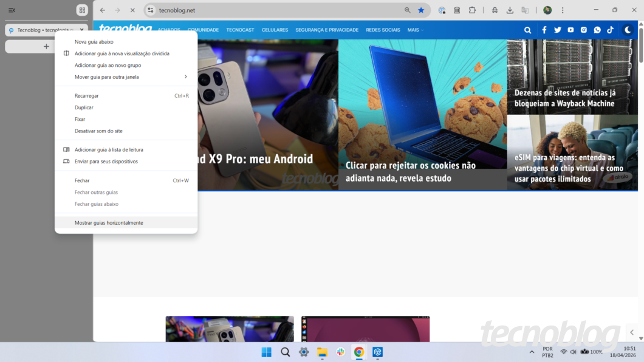Open the translate page icon
Screen dimensions: 644x362
click(x=525, y=10)
